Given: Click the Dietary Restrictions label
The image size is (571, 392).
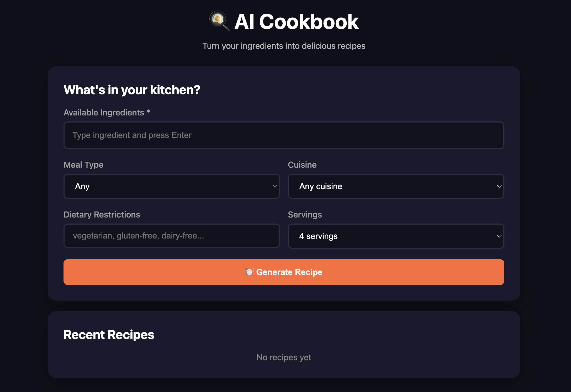Looking at the screenshot, I should (x=102, y=215).
